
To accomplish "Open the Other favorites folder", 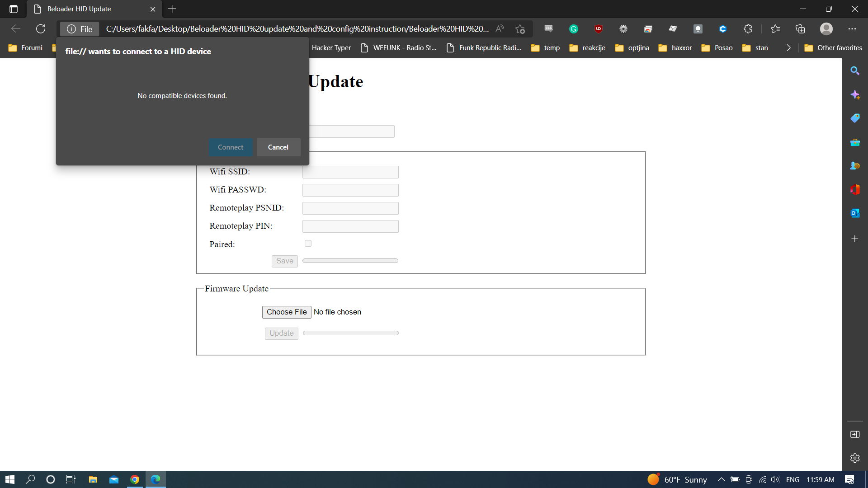I will tap(833, 48).
